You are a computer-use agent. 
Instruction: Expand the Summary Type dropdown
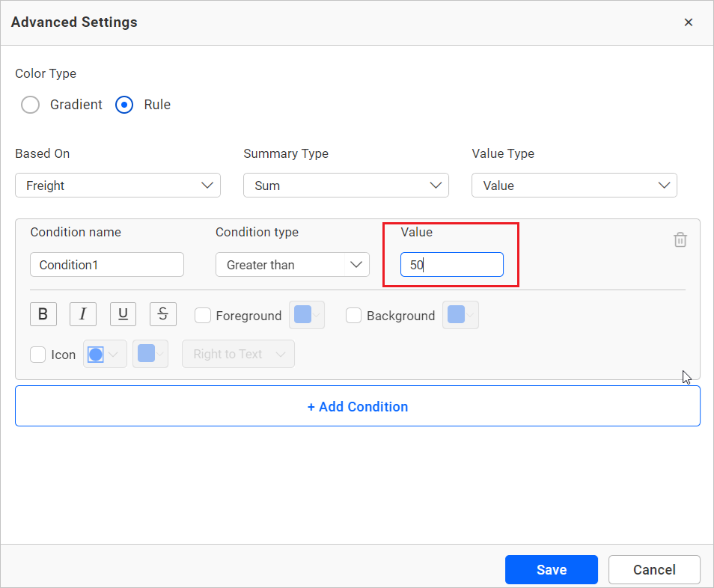pos(346,186)
